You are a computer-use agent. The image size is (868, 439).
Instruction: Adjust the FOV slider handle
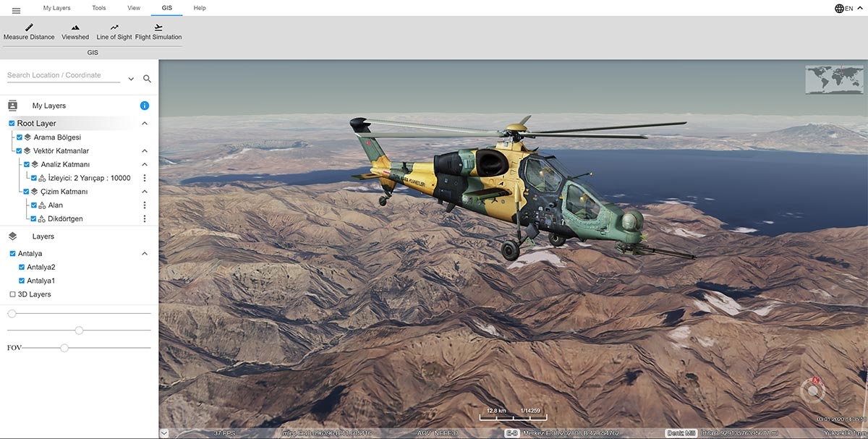click(x=64, y=348)
